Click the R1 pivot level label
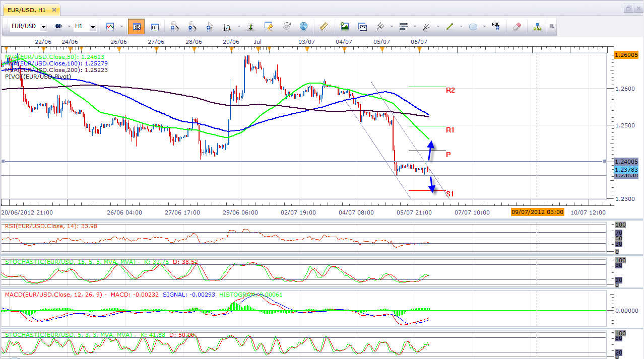The image size is (644, 359). (x=450, y=130)
